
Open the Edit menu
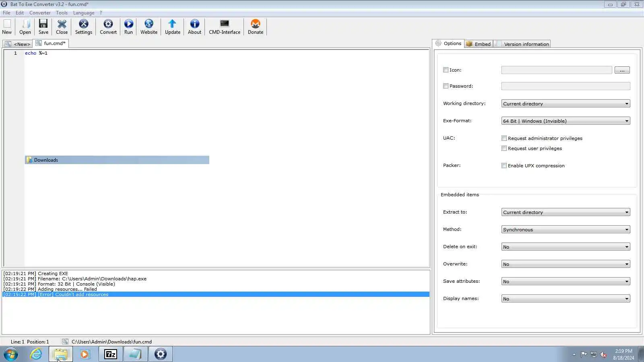click(20, 13)
